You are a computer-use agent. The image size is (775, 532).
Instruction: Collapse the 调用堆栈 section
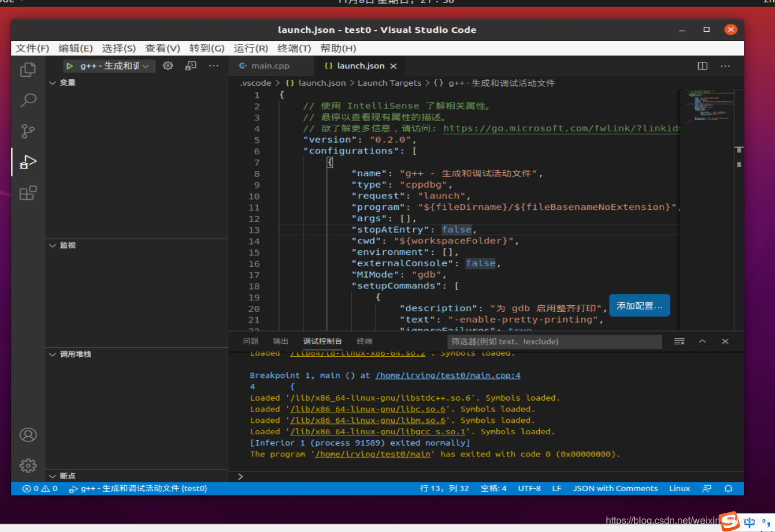click(x=53, y=354)
